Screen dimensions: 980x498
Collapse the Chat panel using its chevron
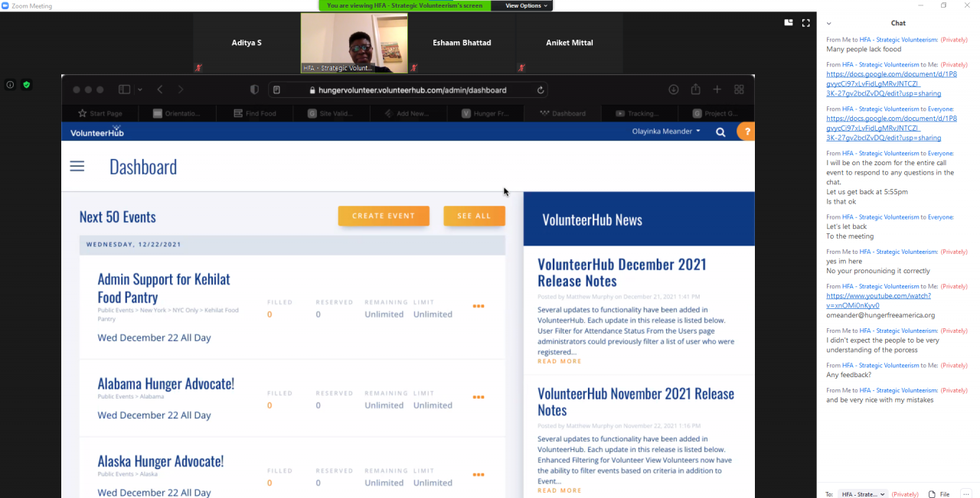tap(828, 24)
